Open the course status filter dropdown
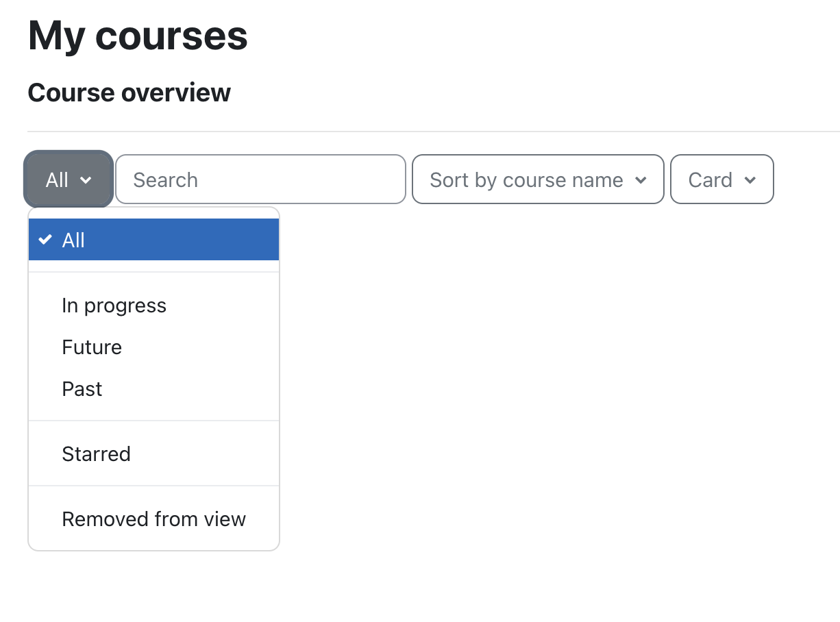 pos(68,179)
